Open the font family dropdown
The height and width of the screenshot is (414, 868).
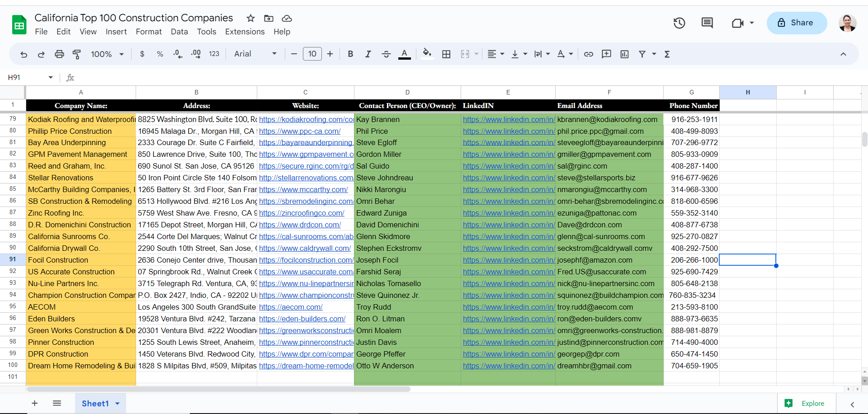tap(255, 54)
